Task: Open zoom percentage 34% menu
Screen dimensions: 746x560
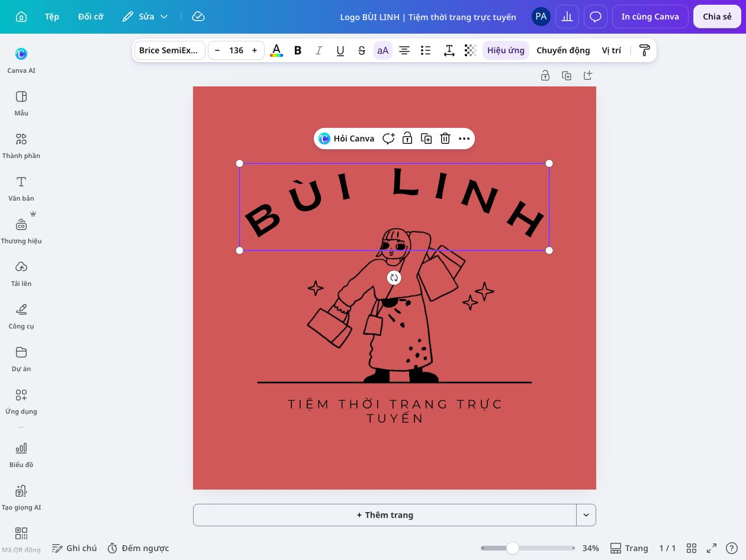Action: (591, 548)
